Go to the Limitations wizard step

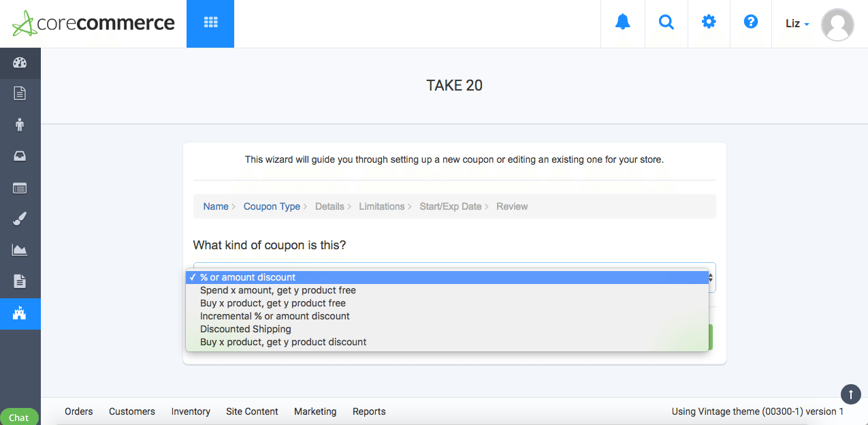pyautogui.click(x=382, y=206)
